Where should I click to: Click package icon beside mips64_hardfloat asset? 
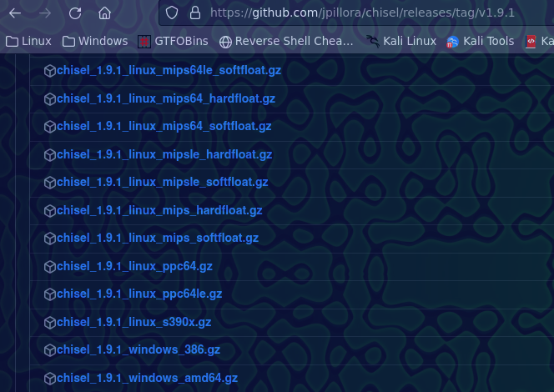[50, 99]
